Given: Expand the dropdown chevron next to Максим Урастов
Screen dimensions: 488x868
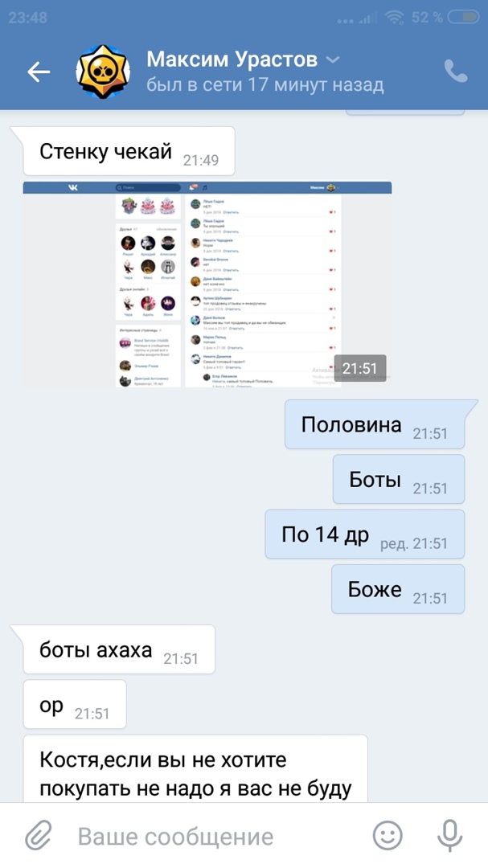Looking at the screenshot, I should [x=332, y=59].
